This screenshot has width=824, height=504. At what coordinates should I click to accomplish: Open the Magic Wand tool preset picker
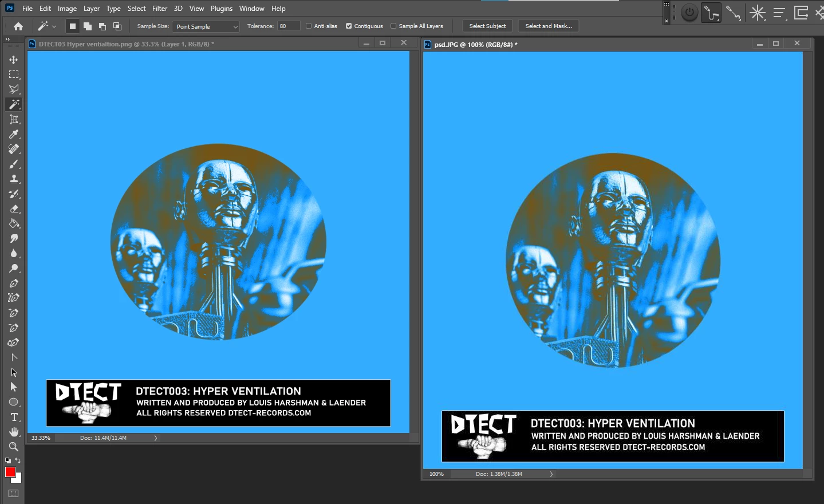[47, 26]
